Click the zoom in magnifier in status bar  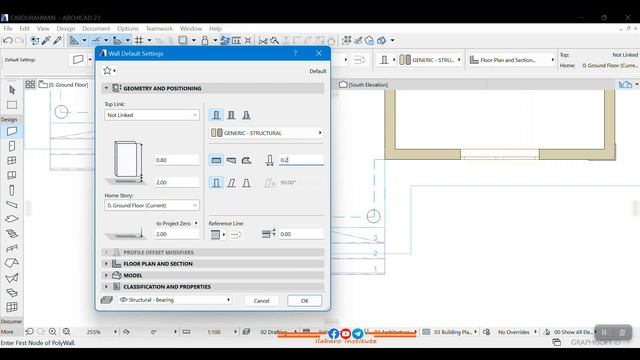click(x=53, y=332)
